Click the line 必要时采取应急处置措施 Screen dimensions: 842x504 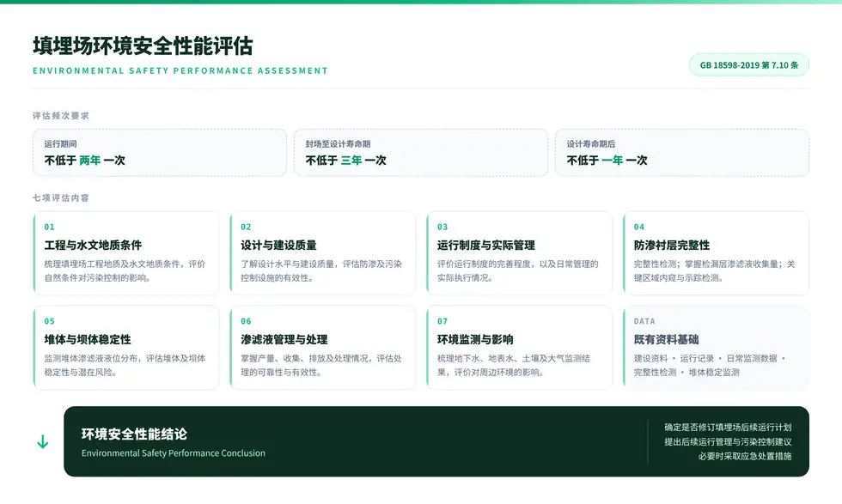point(745,456)
